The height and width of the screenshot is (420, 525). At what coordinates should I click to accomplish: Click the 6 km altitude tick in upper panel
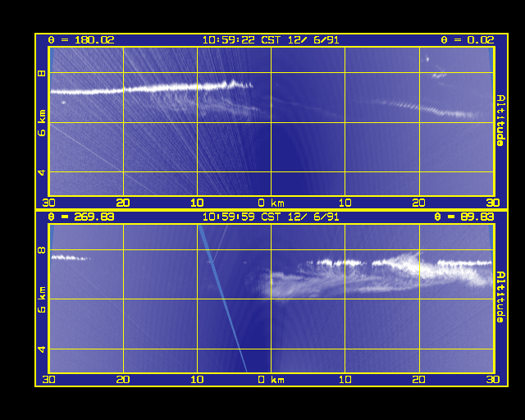(42, 123)
